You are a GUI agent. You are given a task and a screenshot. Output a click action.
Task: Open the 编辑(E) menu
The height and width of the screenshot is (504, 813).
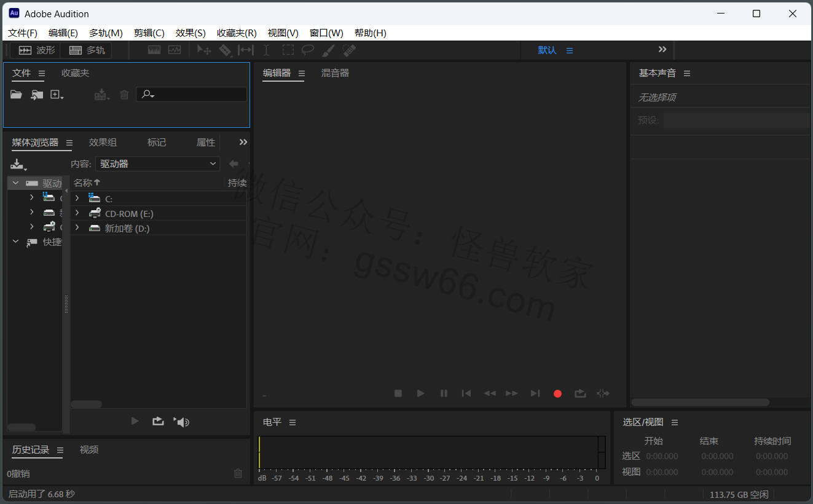[63, 33]
